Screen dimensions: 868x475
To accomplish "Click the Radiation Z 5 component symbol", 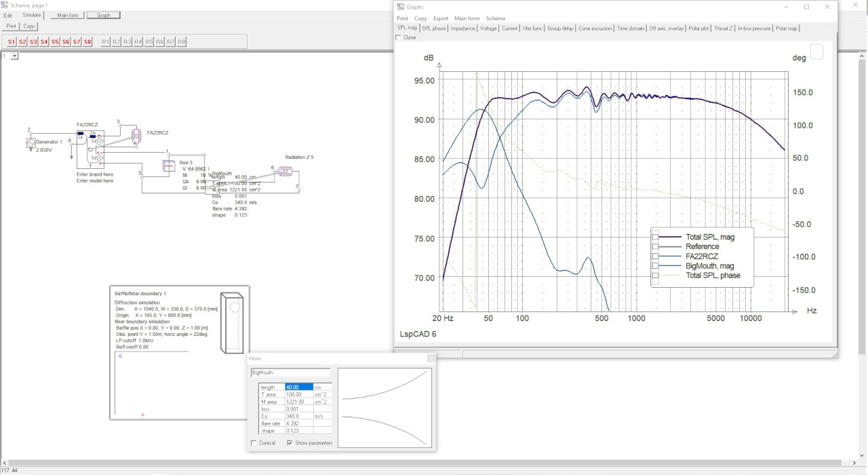I will pyautogui.click(x=285, y=172).
